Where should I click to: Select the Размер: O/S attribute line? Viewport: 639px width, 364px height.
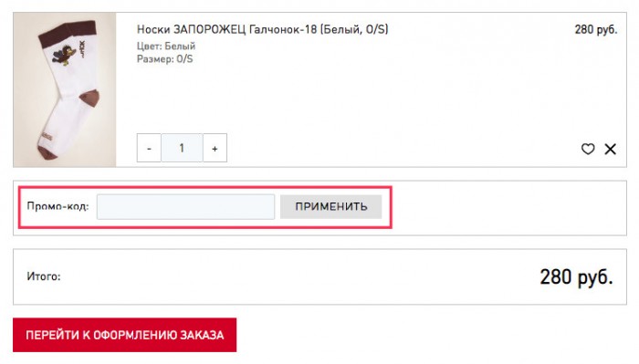coord(164,59)
